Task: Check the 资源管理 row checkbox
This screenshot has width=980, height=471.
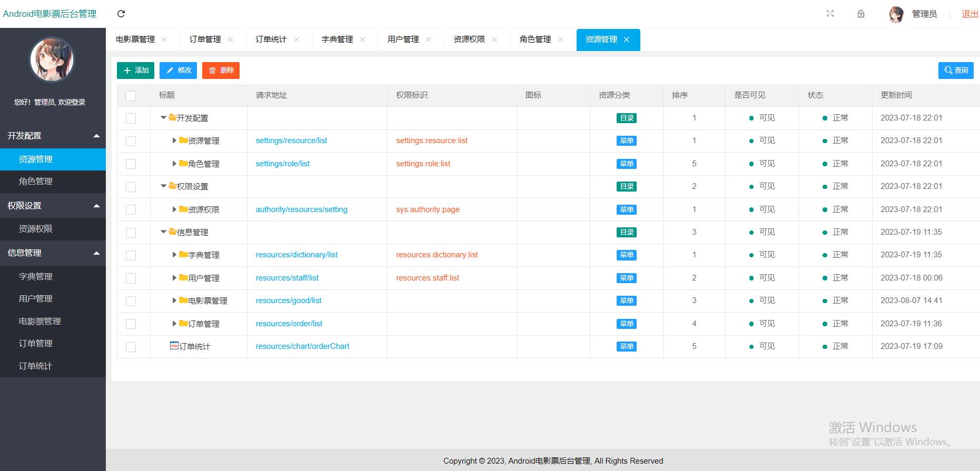Action: (x=131, y=141)
